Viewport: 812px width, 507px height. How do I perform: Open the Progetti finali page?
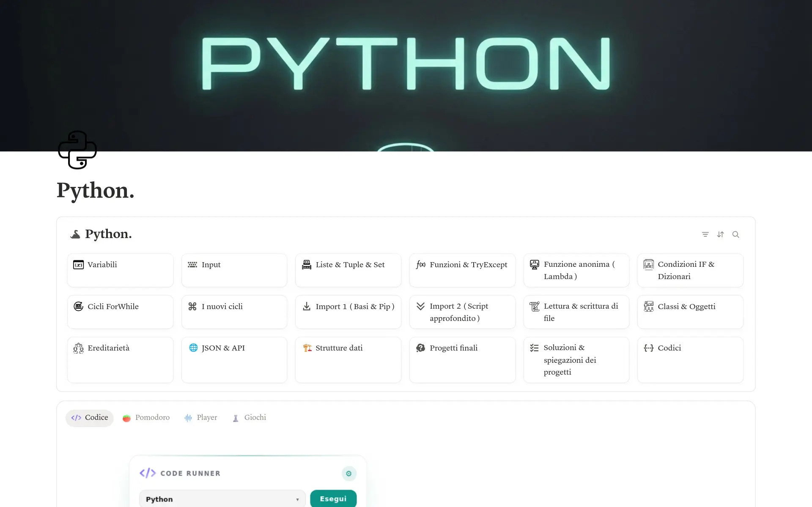coord(463,360)
